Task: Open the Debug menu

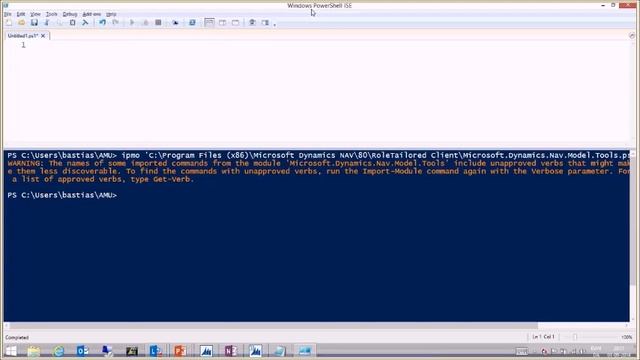Action: click(70, 14)
